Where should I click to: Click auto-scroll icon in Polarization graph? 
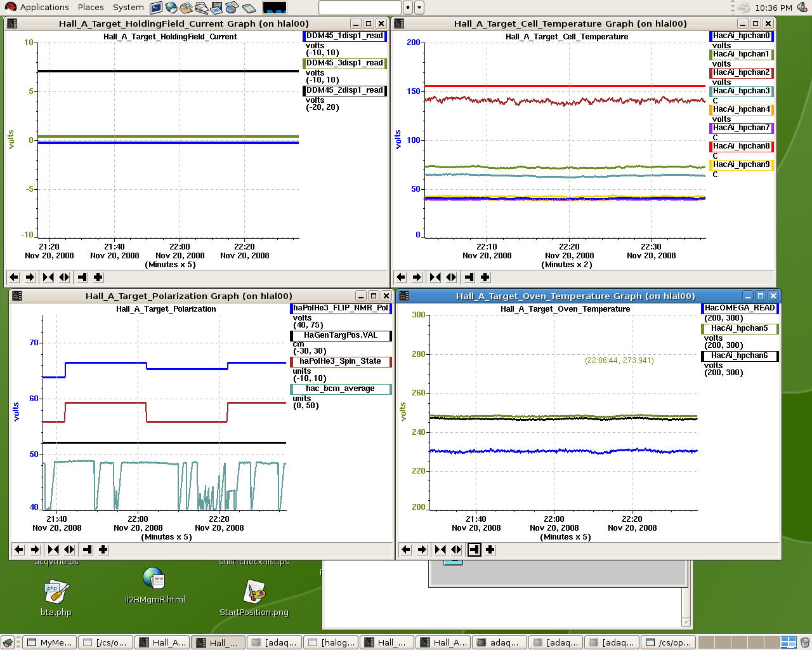[88, 550]
